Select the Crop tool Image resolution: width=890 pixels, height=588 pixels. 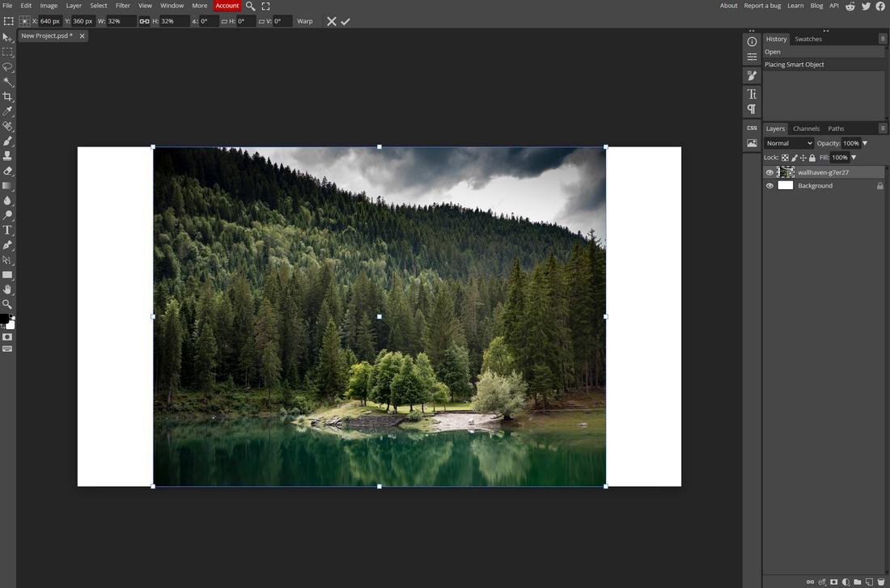click(x=8, y=95)
